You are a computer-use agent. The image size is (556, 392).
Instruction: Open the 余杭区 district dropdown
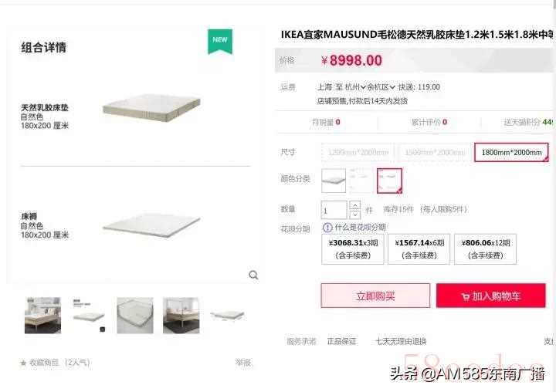click(x=381, y=87)
